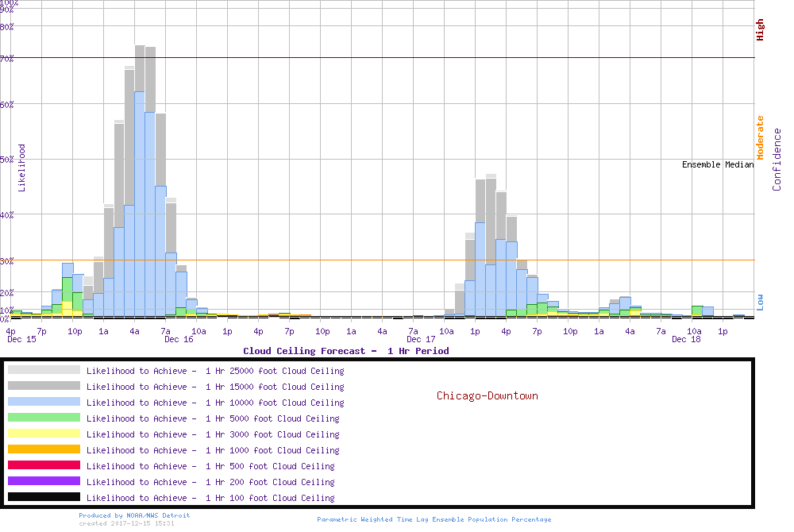
Task: Pick the 500 foot Cloud Ceiling red swatch
Action: [x=44, y=465]
